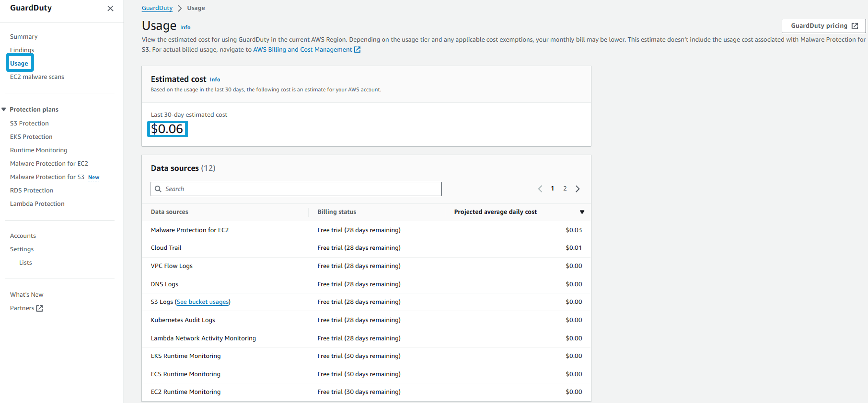
Task: Click the $0.06 estimated cost value
Action: click(167, 129)
